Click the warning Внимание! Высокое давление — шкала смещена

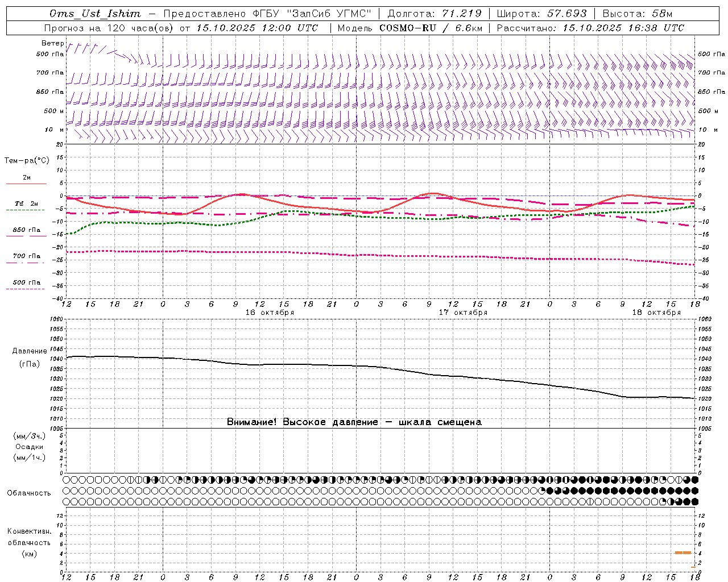354,422
